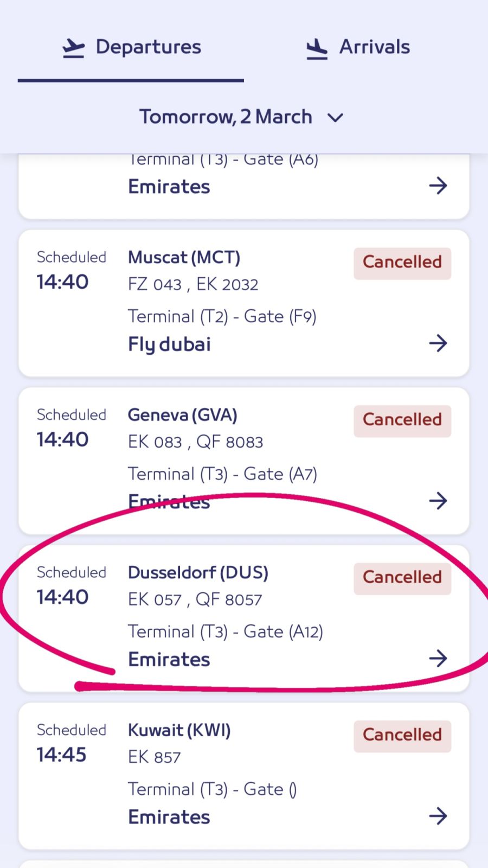Click the Cancelled status on the Geneva flight
The image size is (488, 868).
pos(402,420)
